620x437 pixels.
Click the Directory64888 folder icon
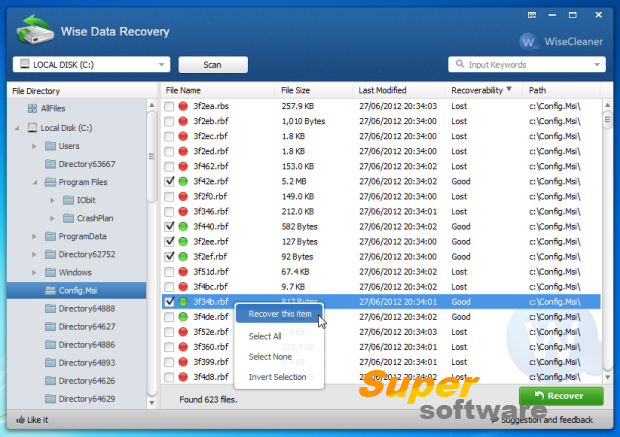[50, 308]
